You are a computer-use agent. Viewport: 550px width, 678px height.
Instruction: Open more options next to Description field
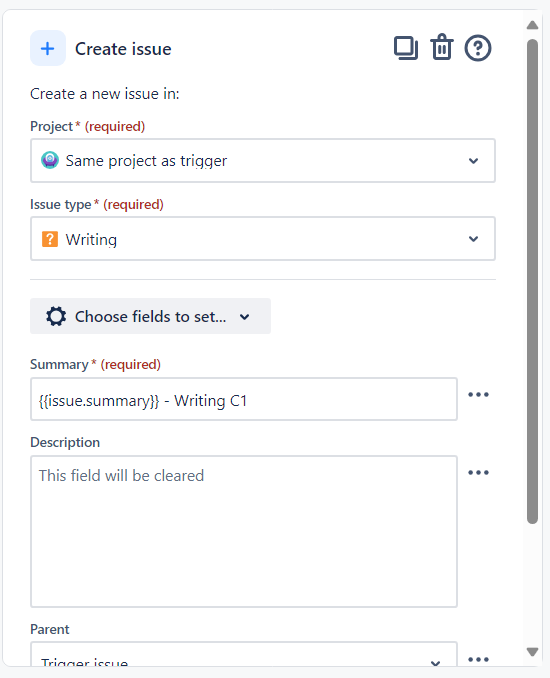point(478,473)
